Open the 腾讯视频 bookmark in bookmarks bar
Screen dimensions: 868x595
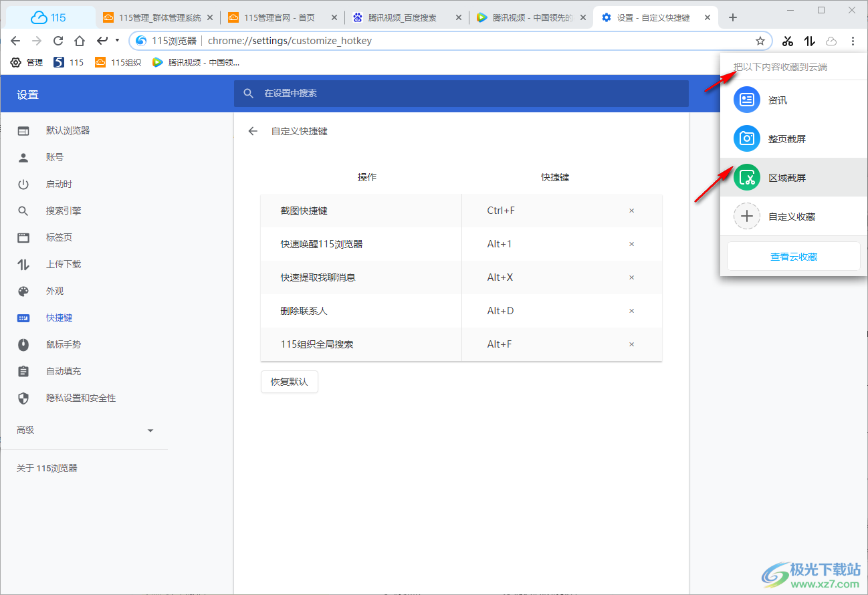195,62
